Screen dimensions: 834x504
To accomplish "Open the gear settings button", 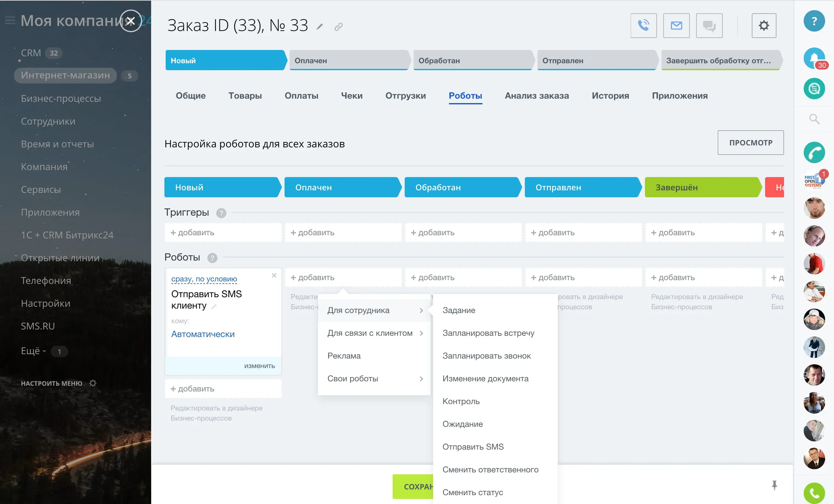I will pyautogui.click(x=763, y=26).
